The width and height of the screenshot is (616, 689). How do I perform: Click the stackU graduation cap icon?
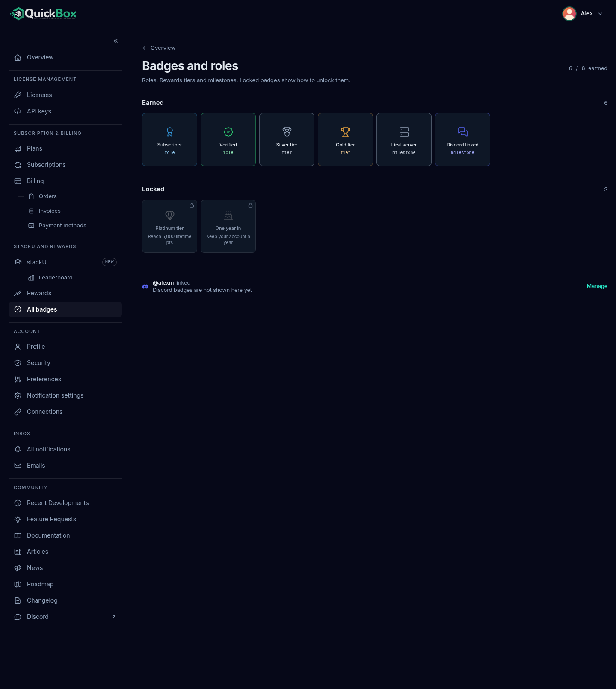(x=18, y=262)
